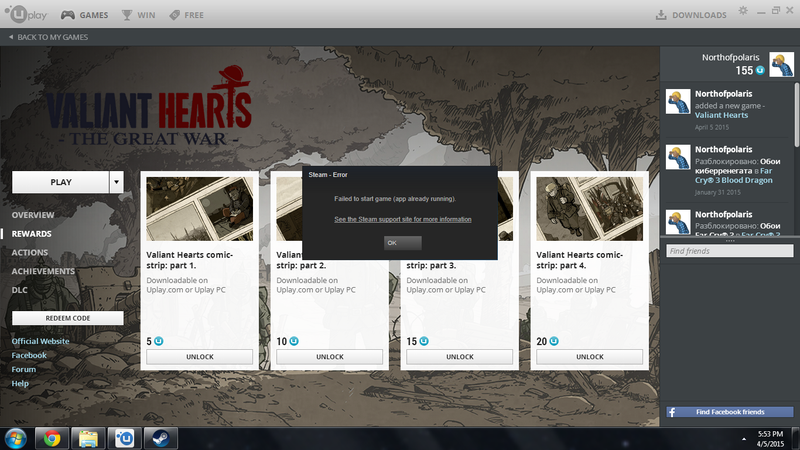Open Steam from the taskbar
The height and width of the screenshot is (450, 800).
point(161,438)
